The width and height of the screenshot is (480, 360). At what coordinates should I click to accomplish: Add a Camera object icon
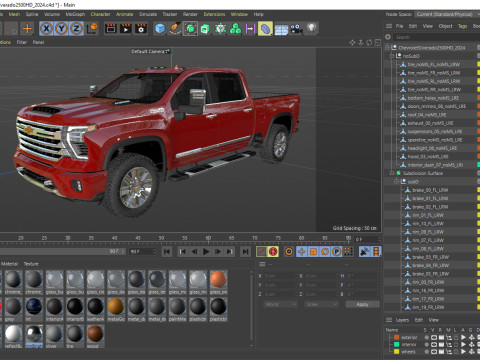[x=296, y=29]
